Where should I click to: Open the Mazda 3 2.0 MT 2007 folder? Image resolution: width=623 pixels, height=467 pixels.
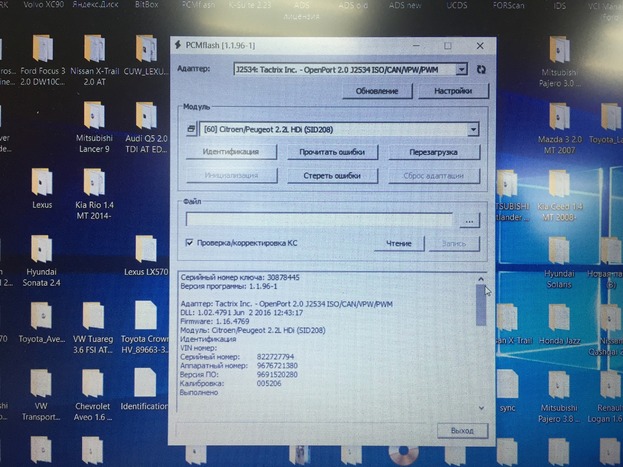point(556,116)
